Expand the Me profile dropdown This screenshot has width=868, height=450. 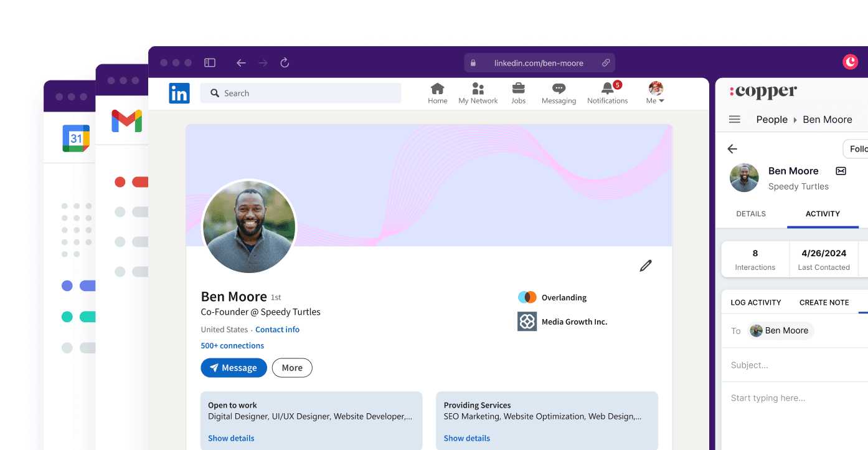coord(656,93)
